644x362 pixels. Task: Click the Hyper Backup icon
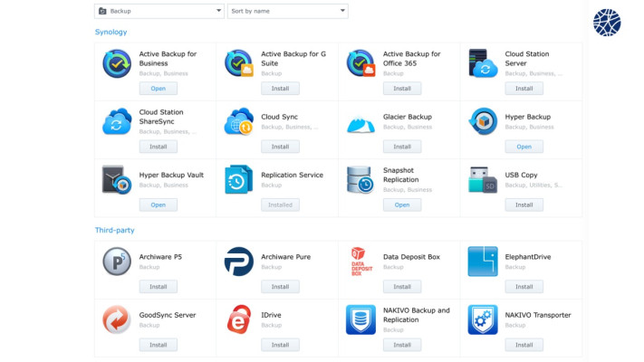pos(483,121)
